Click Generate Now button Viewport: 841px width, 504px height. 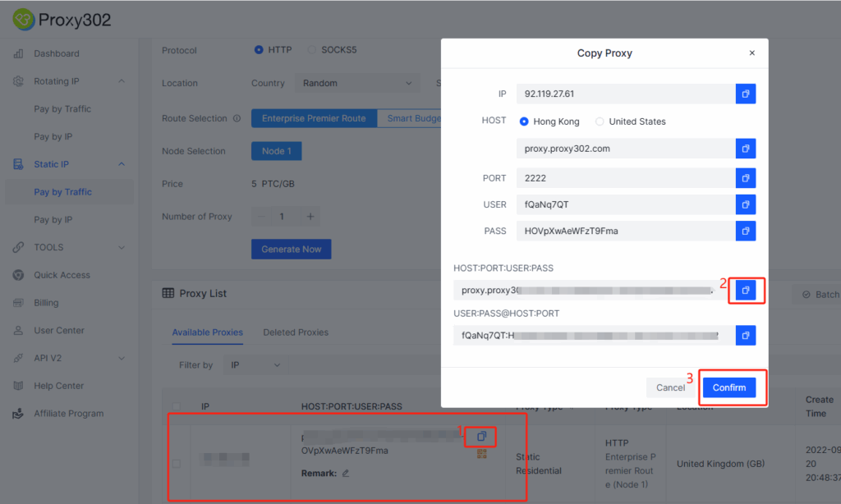tap(292, 250)
